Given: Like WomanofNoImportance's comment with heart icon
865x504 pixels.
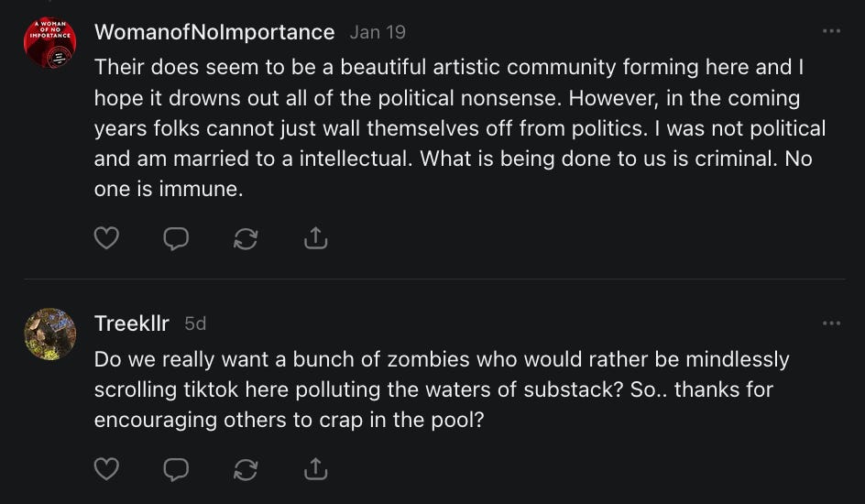Looking at the screenshot, I should [x=107, y=238].
